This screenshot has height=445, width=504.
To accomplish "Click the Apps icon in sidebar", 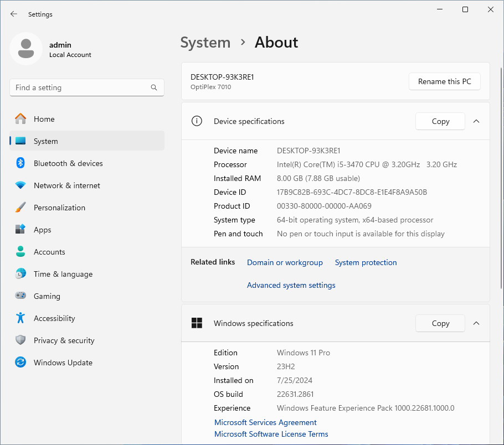I will click(20, 229).
